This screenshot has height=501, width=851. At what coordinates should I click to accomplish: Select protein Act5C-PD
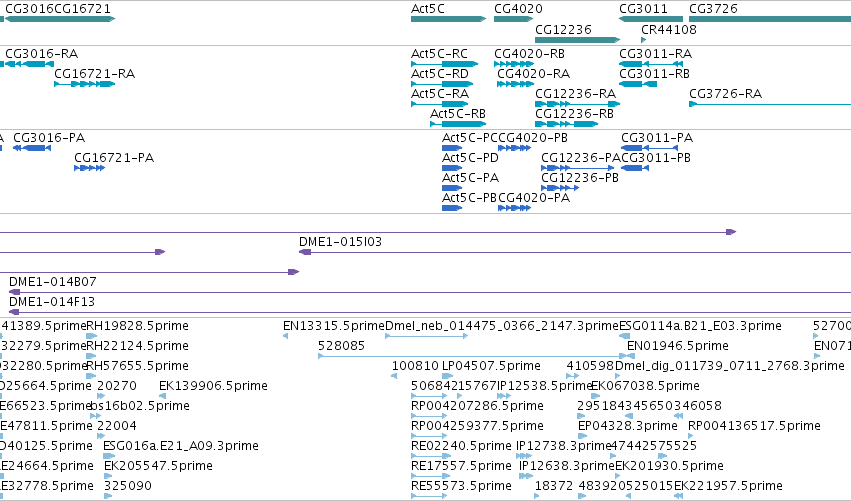452,168
